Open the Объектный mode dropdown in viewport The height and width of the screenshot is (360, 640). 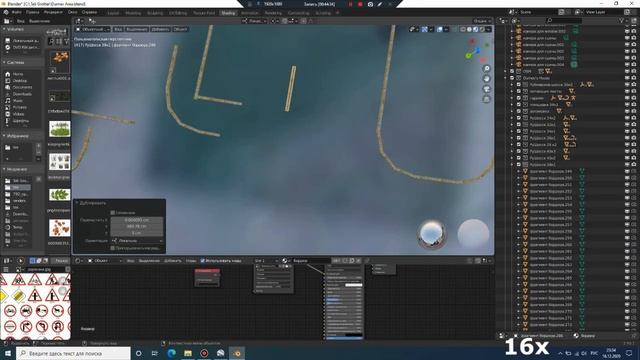pyautogui.click(x=93, y=29)
